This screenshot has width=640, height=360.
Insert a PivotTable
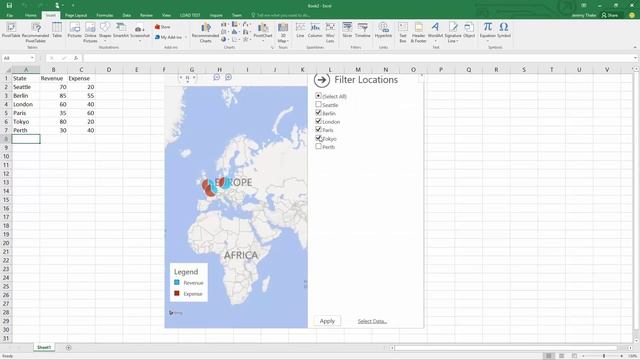coord(11,31)
